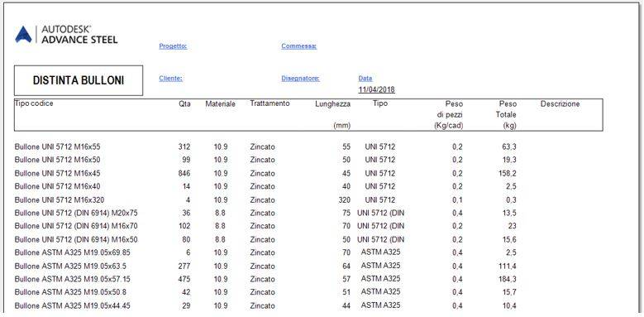Click total weight 184,3
Screen dimensions: 644x317
[507, 279]
